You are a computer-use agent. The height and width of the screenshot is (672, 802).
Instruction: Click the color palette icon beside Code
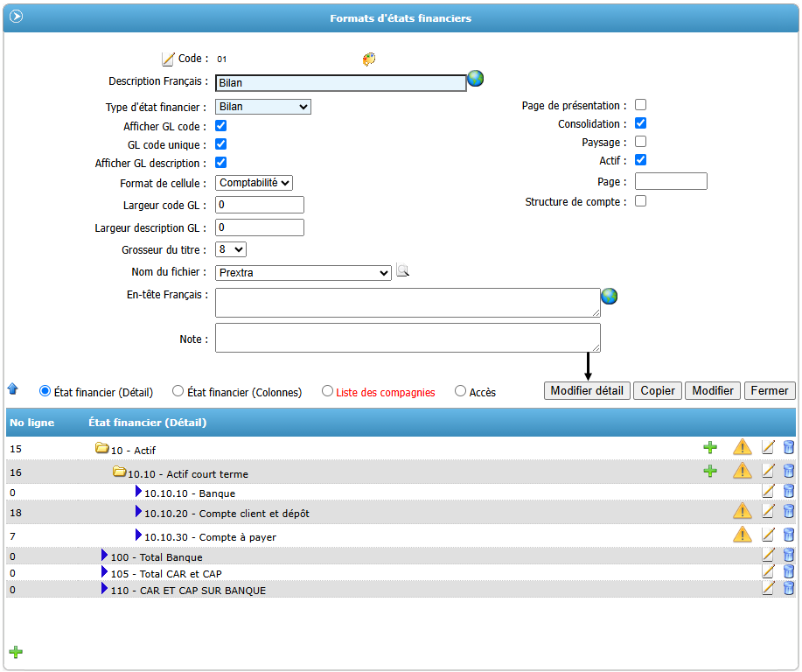pyautogui.click(x=369, y=59)
